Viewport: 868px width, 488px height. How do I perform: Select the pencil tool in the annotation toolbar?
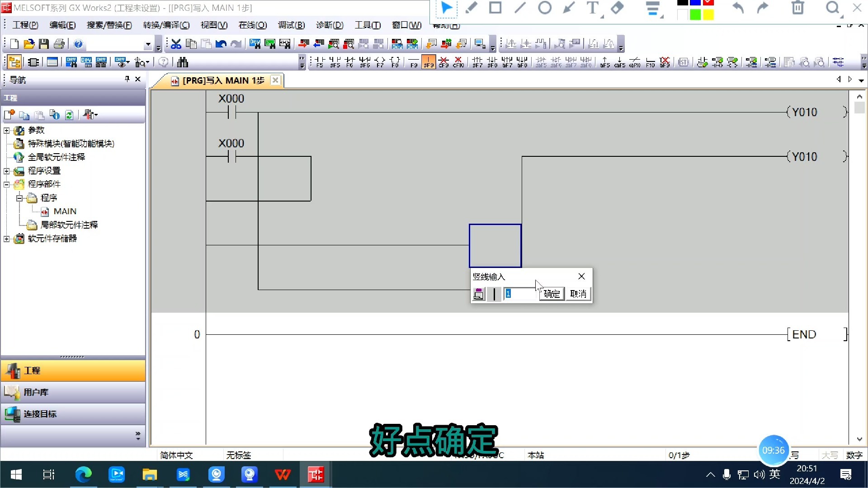tap(471, 8)
